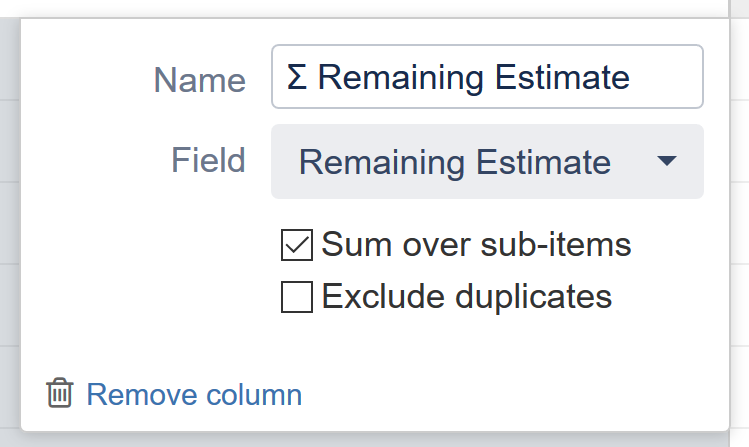The height and width of the screenshot is (447, 749).
Task: Click the Remove column link
Action: (194, 395)
